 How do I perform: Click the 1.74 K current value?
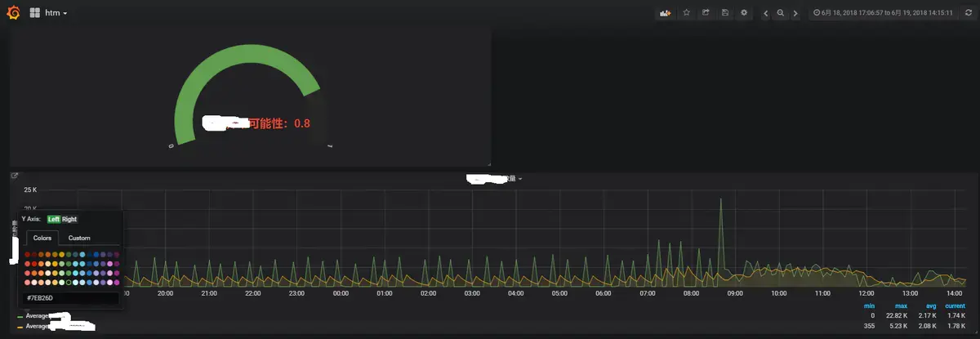pos(955,315)
